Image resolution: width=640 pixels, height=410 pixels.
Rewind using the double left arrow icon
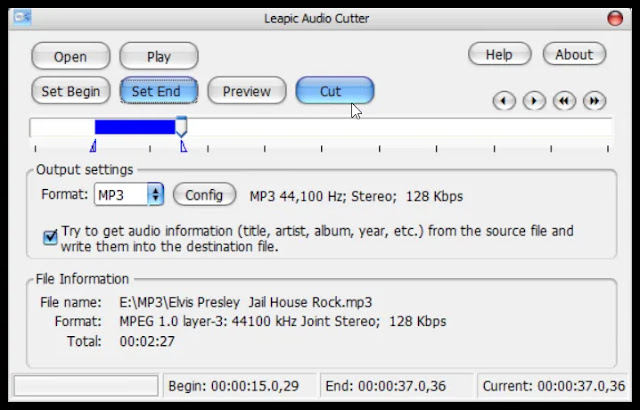tap(564, 101)
